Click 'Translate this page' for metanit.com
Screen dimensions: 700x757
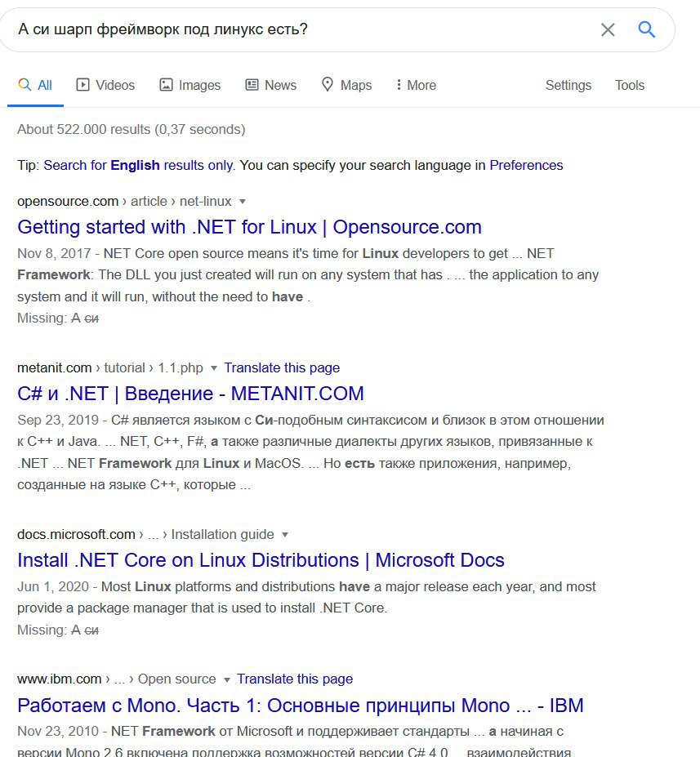(282, 367)
